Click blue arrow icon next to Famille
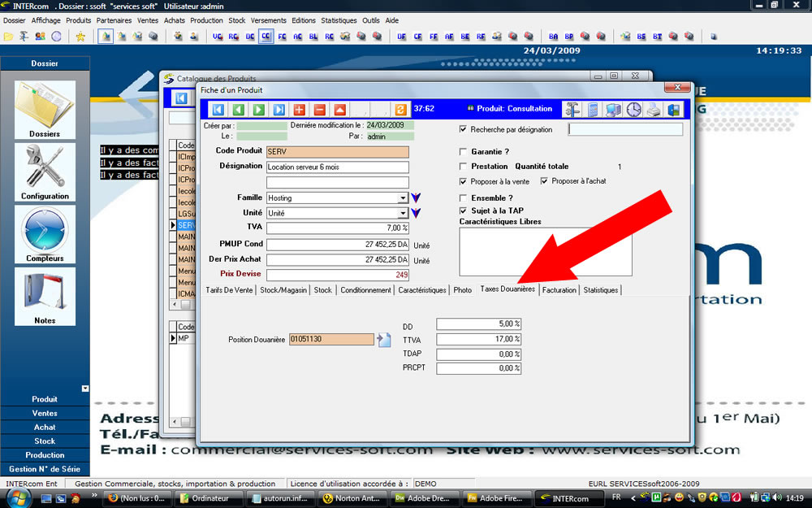812x508 pixels. (x=416, y=198)
